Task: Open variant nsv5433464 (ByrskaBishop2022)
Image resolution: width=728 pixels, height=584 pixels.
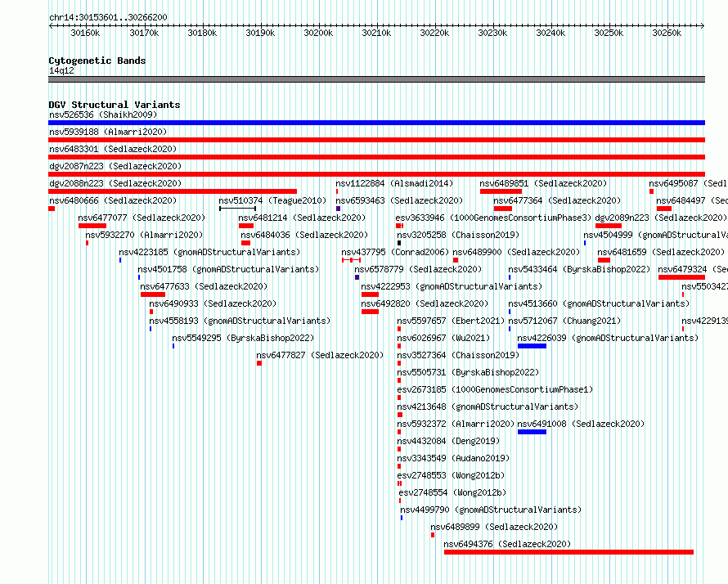Action: 579,269
